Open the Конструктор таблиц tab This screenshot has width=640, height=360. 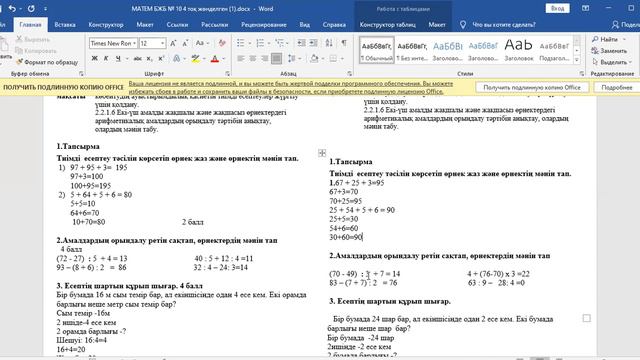click(388, 24)
